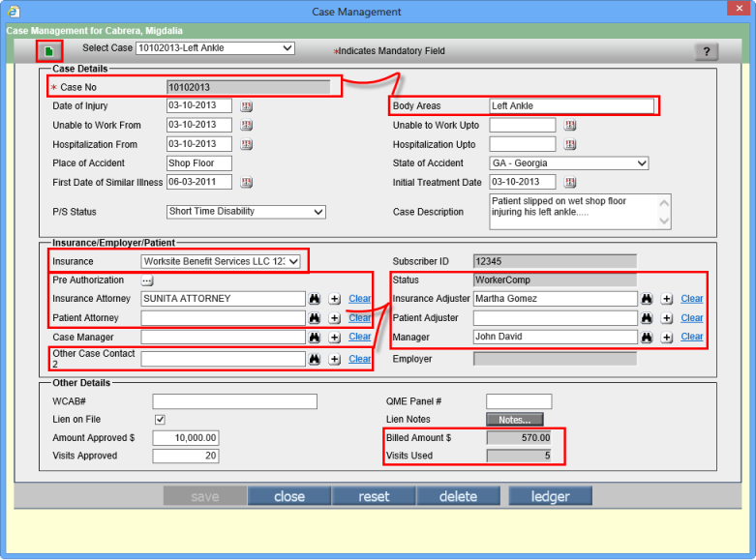Click the green new case icon
Image resolution: width=756 pixels, height=560 pixels.
[x=48, y=51]
